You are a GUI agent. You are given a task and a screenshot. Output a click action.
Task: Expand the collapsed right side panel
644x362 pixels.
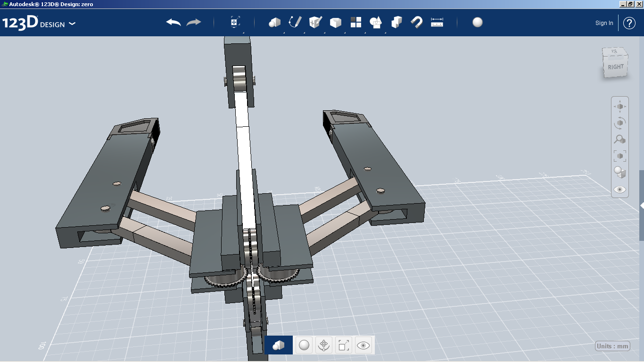pyautogui.click(x=642, y=206)
